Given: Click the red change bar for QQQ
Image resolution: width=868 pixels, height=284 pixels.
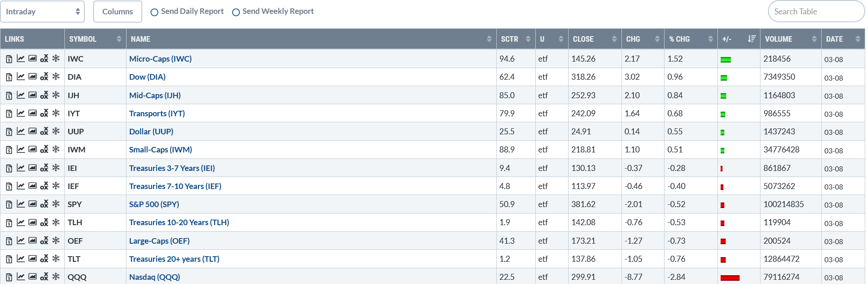Looking at the screenshot, I should click(730, 278).
